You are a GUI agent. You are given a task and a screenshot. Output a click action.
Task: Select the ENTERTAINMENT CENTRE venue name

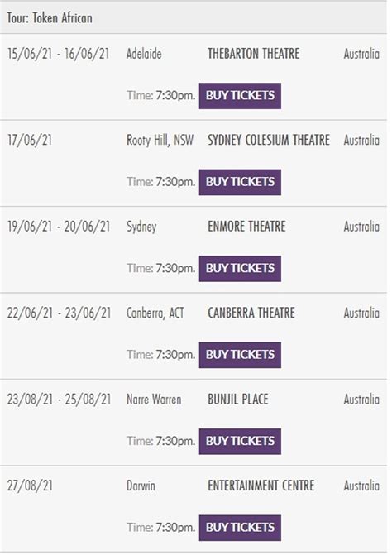(261, 486)
